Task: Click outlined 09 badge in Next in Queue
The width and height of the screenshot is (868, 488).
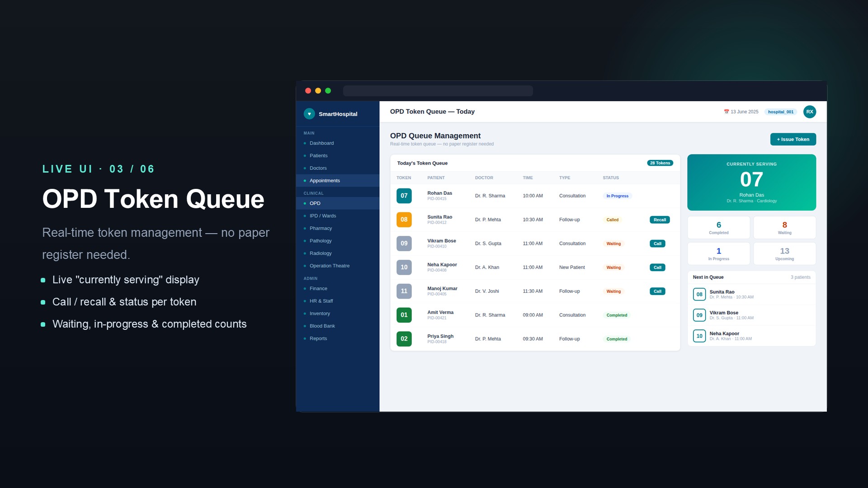Action: click(699, 315)
